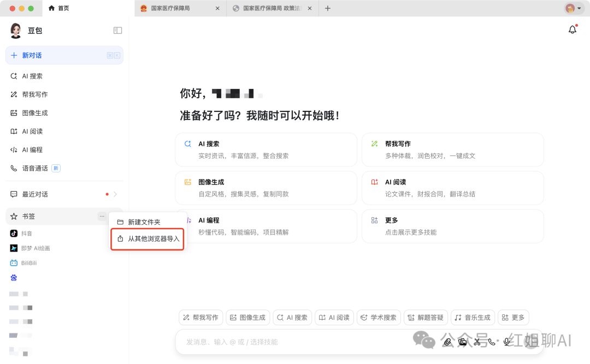Expand the 更多 skill chip above input

coord(514,318)
